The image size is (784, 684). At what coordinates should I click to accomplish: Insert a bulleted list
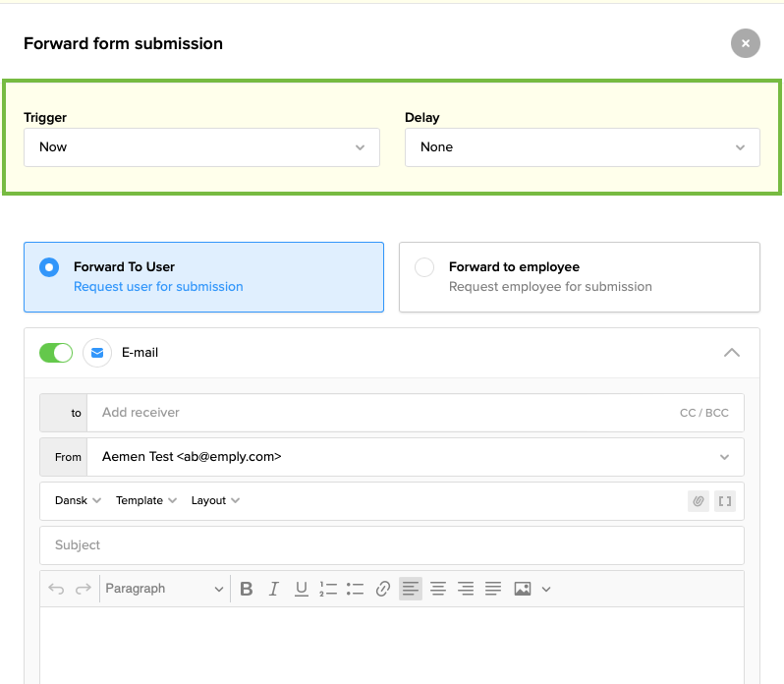pyautogui.click(x=356, y=589)
